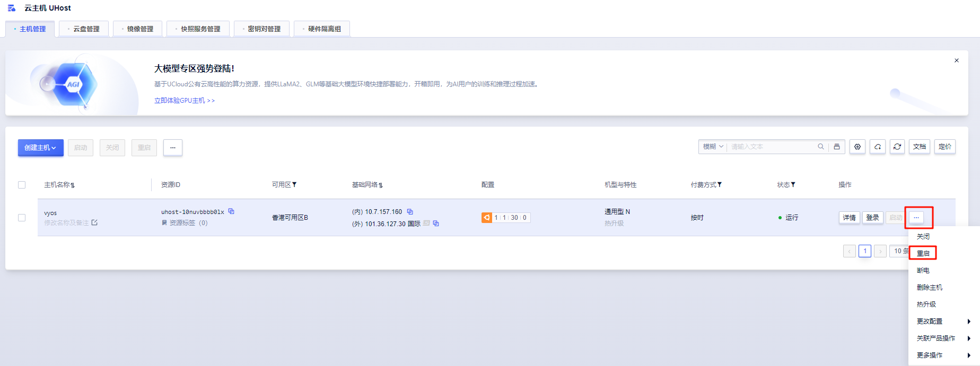This screenshot has width=980, height=366.
Task: Click the AGI banner illustration
Action: click(x=72, y=84)
